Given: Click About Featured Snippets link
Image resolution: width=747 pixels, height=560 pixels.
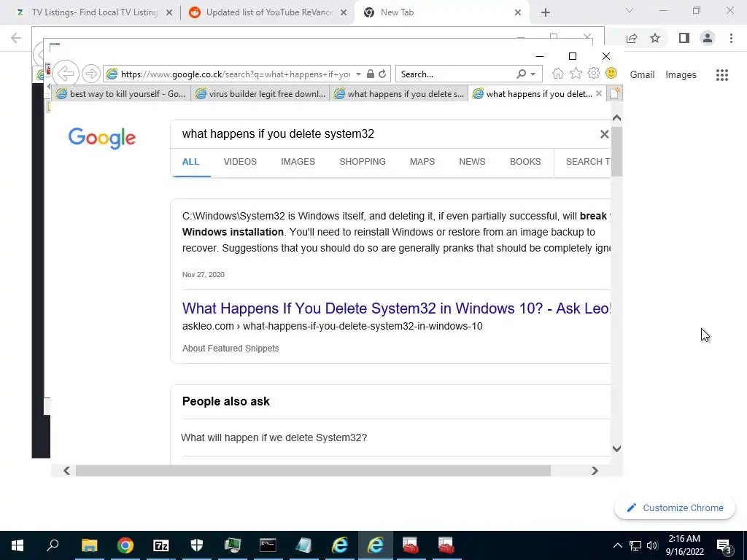Looking at the screenshot, I should click(x=231, y=348).
